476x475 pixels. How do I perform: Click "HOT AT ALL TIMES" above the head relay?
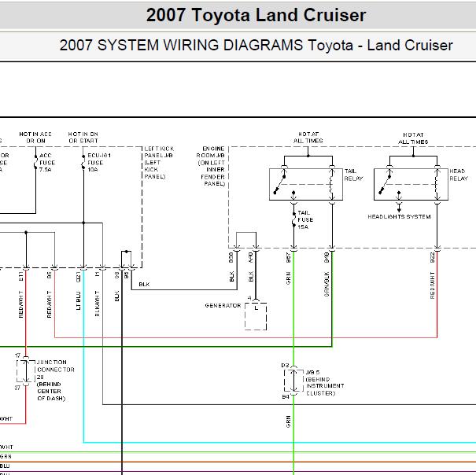(413, 138)
